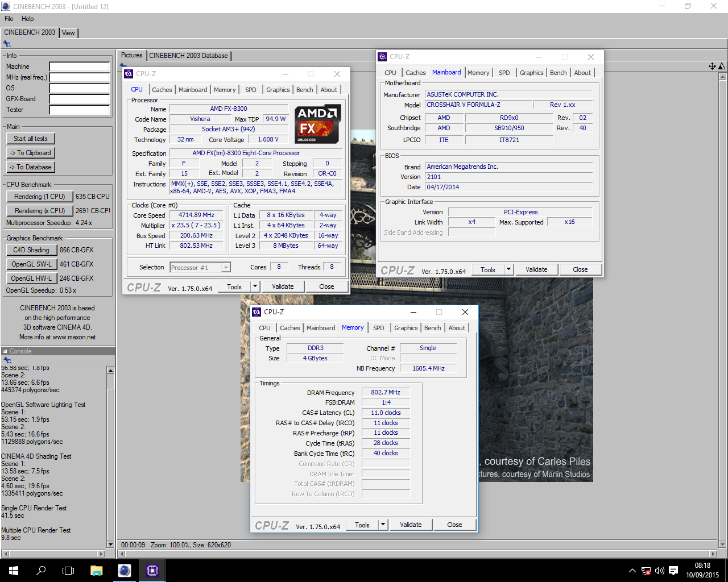Open Help menu
The width and height of the screenshot is (728, 582).
(x=27, y=19)
